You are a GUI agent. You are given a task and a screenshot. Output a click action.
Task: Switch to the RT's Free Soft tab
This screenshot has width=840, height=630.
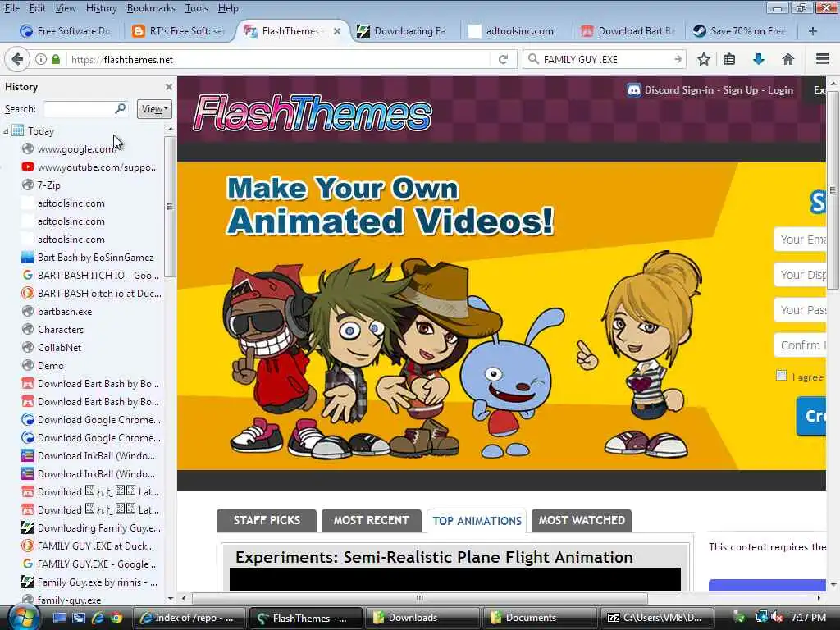coord(180,31)
